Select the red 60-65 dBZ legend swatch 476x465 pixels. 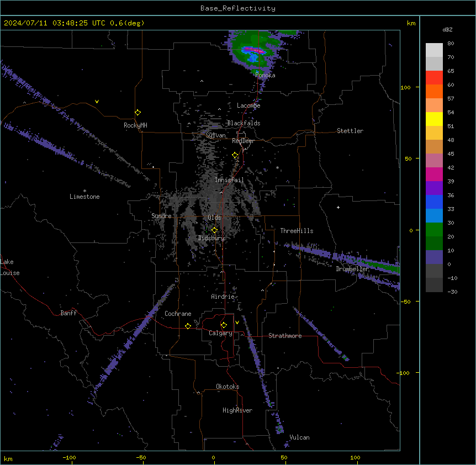point(434,78)
